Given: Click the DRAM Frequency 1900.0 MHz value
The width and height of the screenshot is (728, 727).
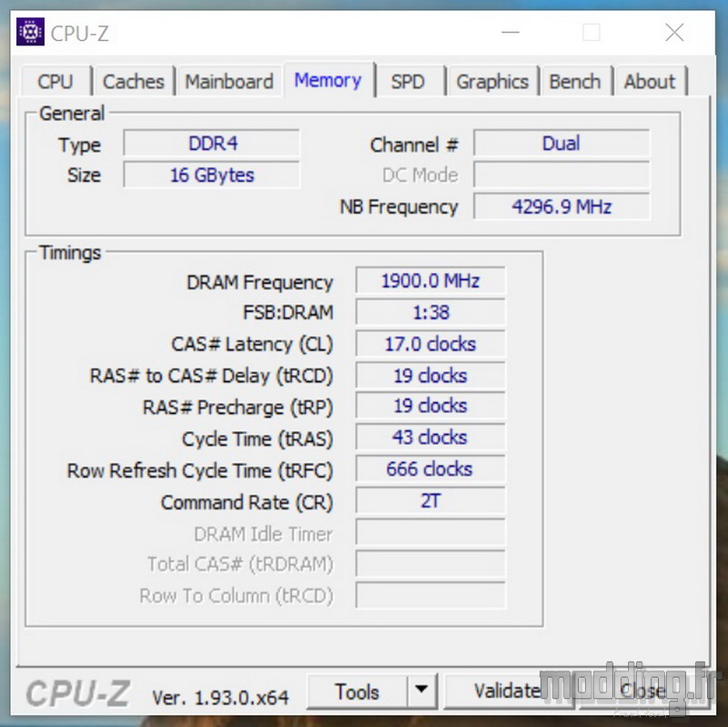Looking at the screenshot, I should [x=430, y=280].
